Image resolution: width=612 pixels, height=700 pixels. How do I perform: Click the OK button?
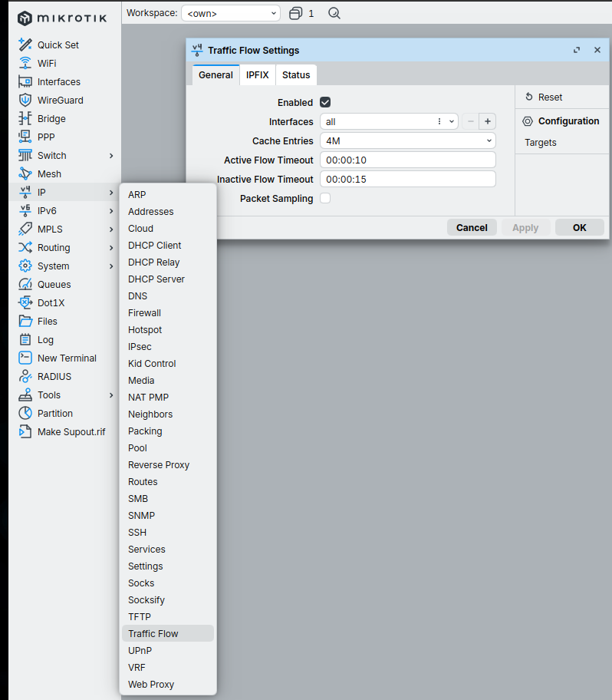click(580, 228)
